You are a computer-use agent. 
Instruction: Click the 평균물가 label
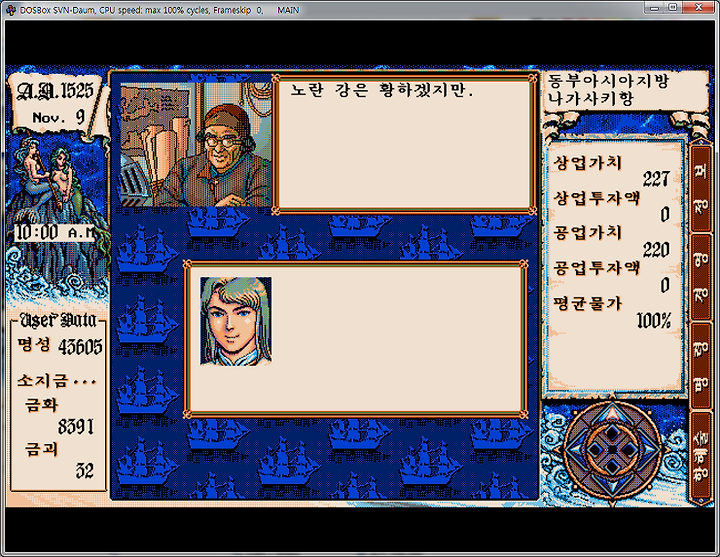(x=587, y=303)
